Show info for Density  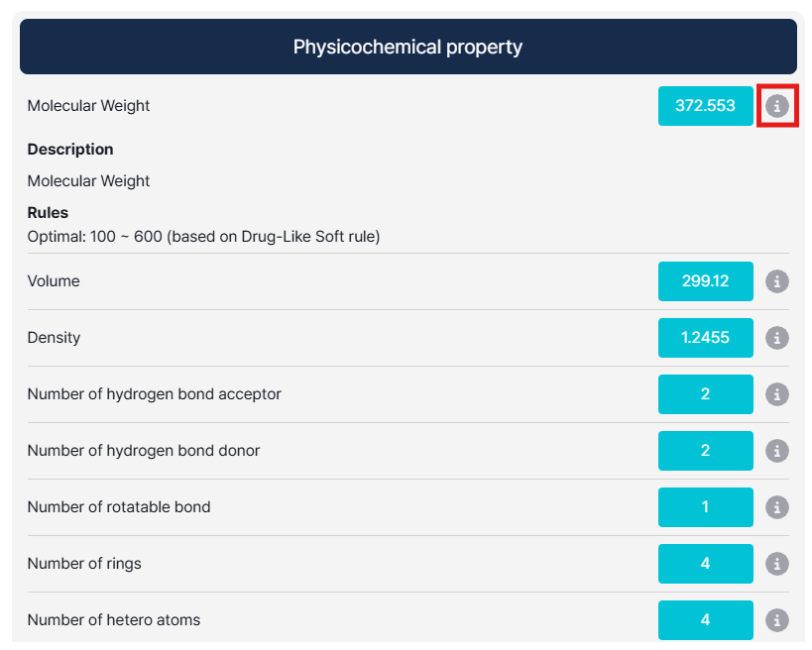pos(777,338)
